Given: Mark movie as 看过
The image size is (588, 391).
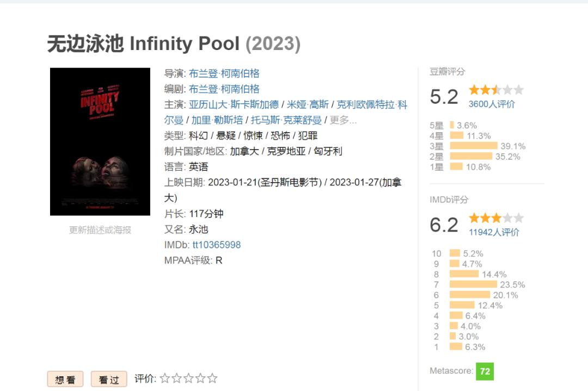Looking at the screenshot, I should pos(109,380).
